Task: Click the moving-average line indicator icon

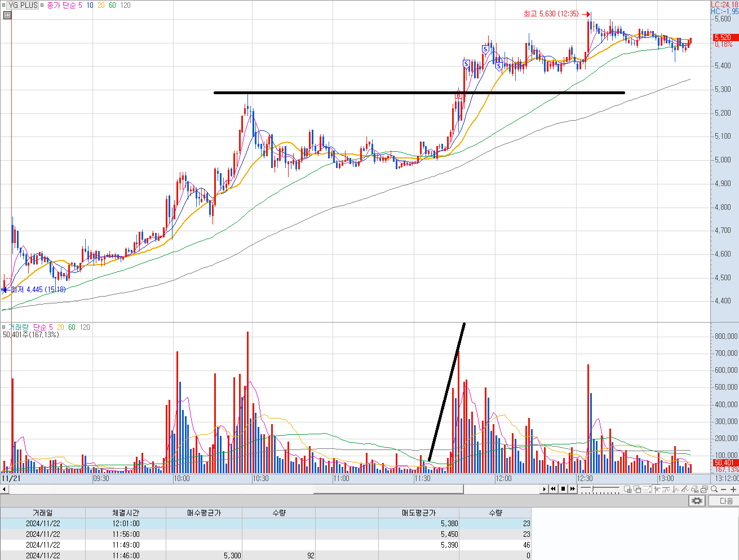Action: tap(666, 489)
